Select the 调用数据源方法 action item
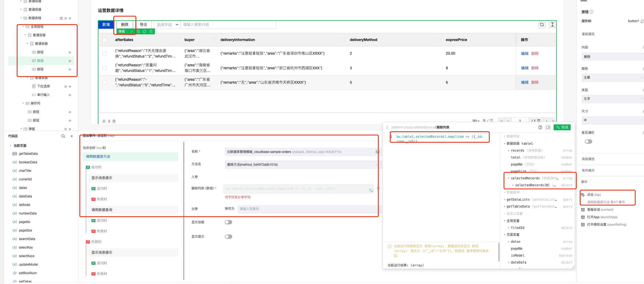Image resolution: width=644 pixels, height=284 pixels. point(130,157)
